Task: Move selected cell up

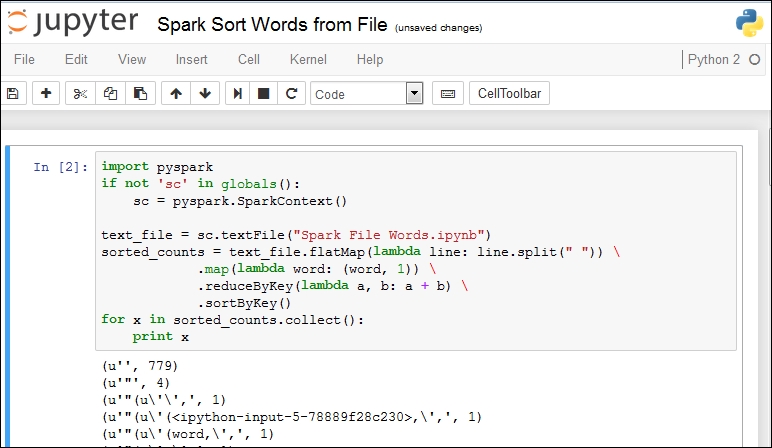Action: point(176,94)
